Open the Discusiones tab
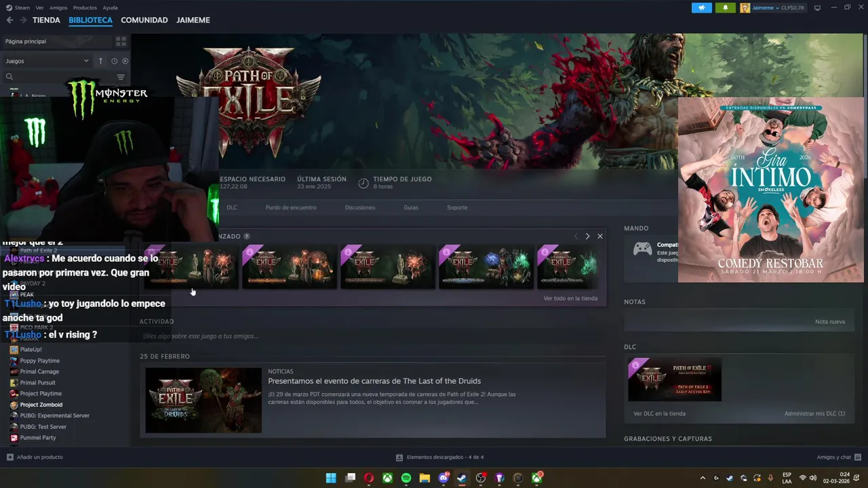Viewport: 868px width, 488px height. point(360,207)
